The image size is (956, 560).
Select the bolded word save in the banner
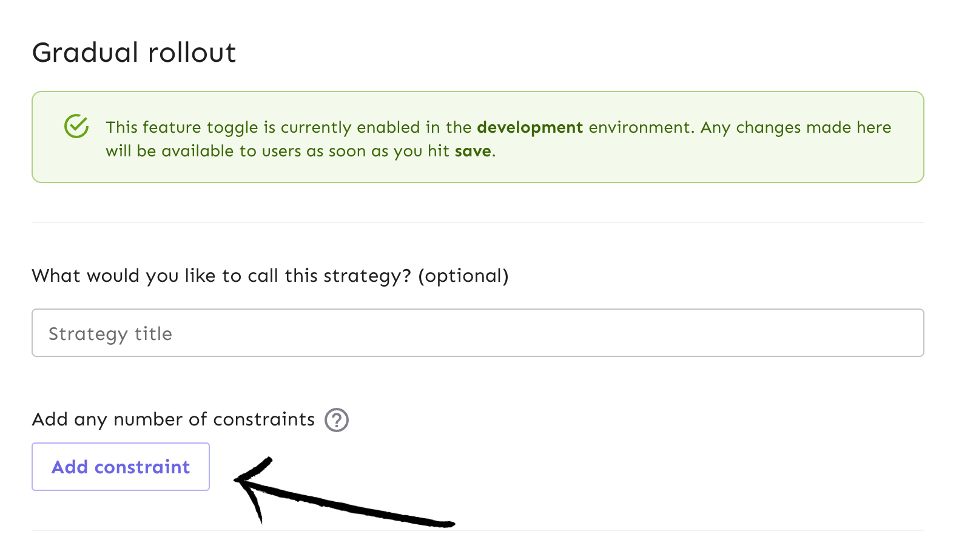[474, 151]
